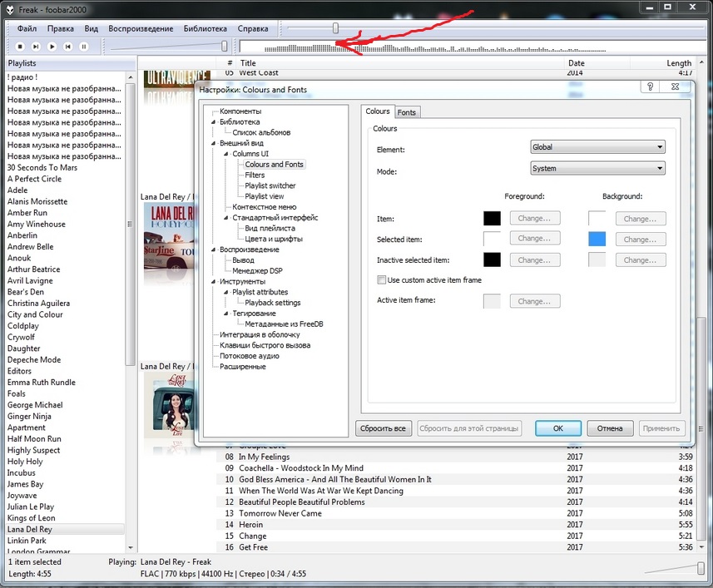Click Сбросить для этой страницы button
The height and width of the screenshot is (588, 713).
click(468, 428)
